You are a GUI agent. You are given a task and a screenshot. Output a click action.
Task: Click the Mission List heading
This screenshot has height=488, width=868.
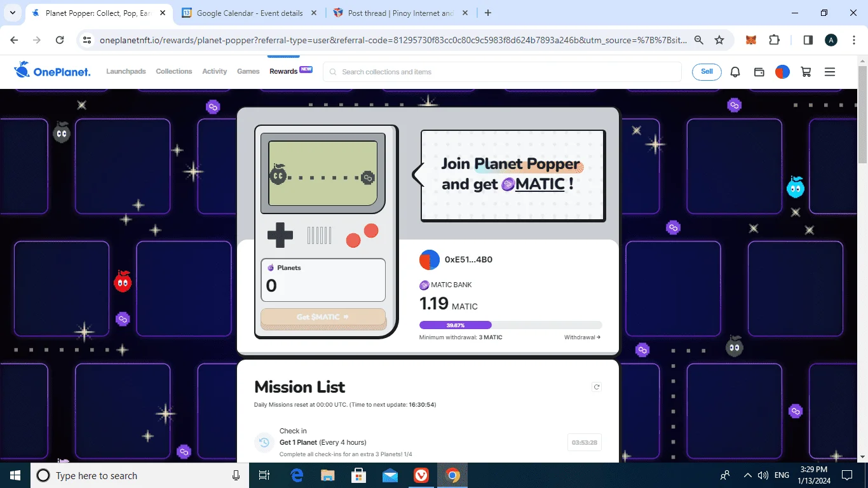[300, 387]
